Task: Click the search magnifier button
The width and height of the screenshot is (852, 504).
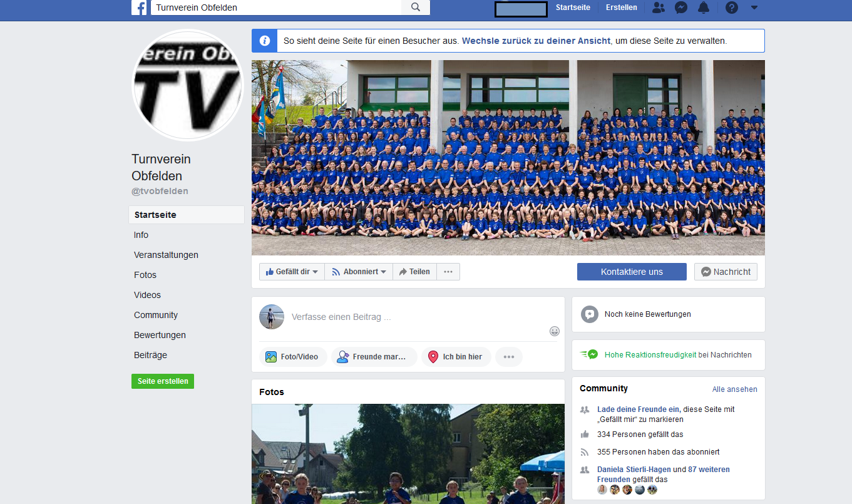Action: (x=416, y=8)
